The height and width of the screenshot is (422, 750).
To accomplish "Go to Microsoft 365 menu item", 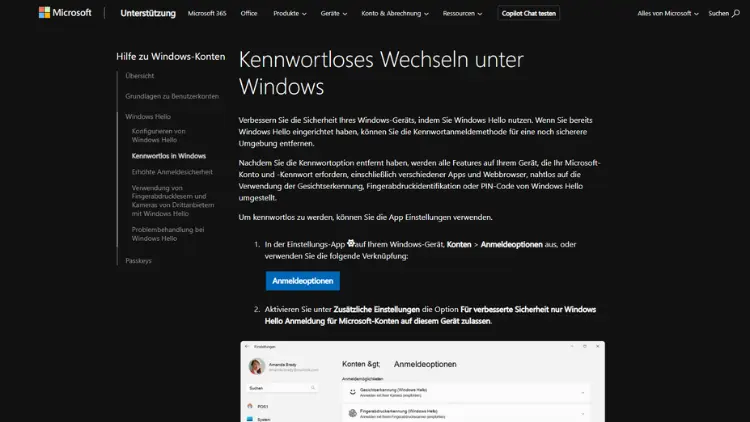I will coord(207,13).
